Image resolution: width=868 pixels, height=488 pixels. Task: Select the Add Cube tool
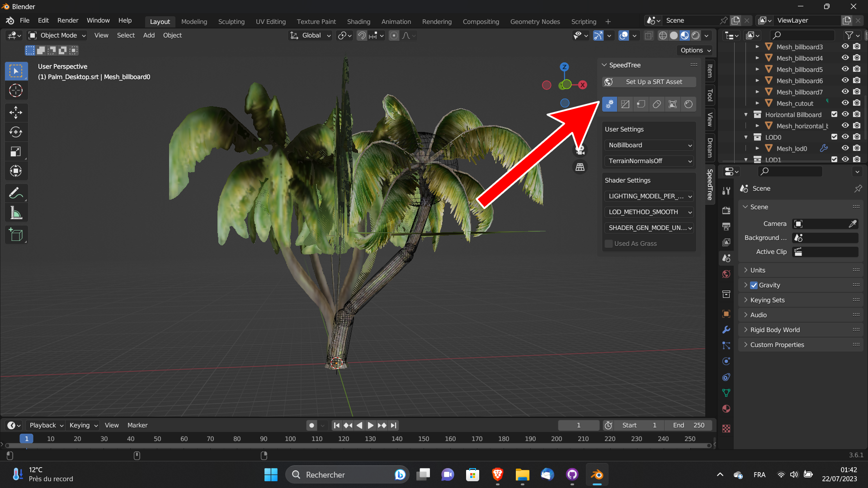click(x=16, y=235)
